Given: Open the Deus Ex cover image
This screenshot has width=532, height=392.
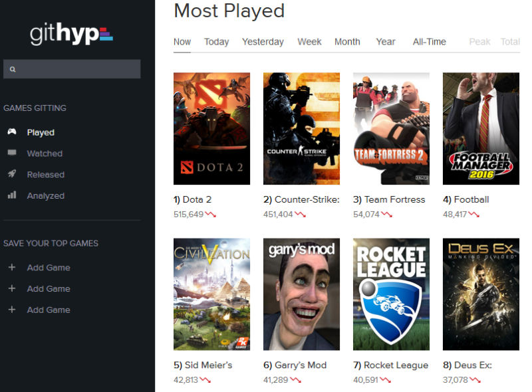Looking at the screenshot, I should tap(481, 294).
